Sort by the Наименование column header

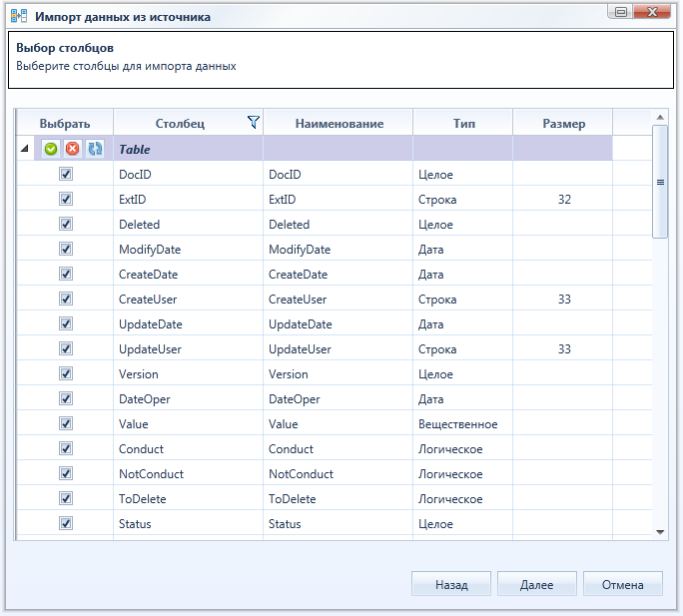(x=339, y=123)
